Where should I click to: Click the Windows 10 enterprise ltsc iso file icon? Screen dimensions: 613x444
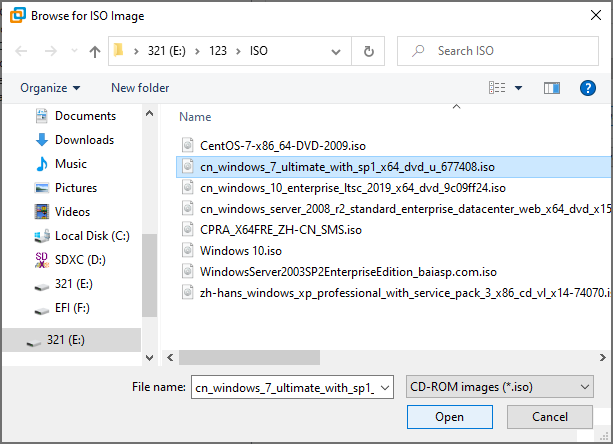click(188, 188)
